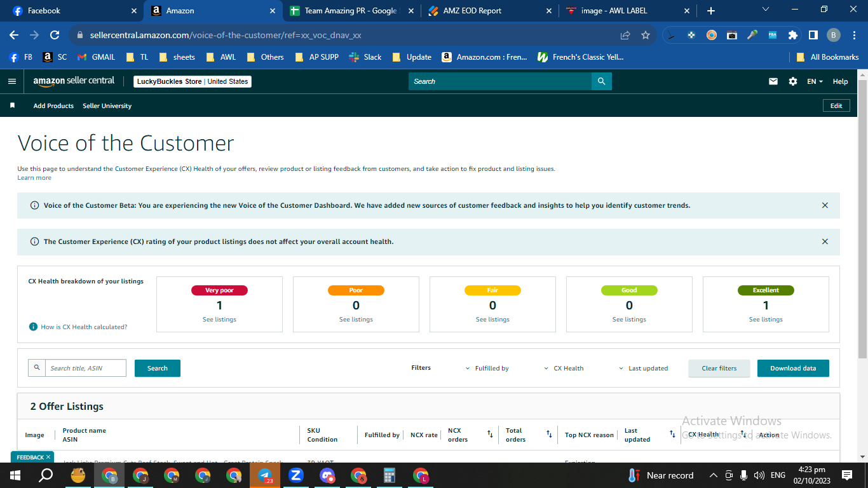Open the Others bookmarks folder
Viewport: 868px width, 488px height.
click(266, 57)
